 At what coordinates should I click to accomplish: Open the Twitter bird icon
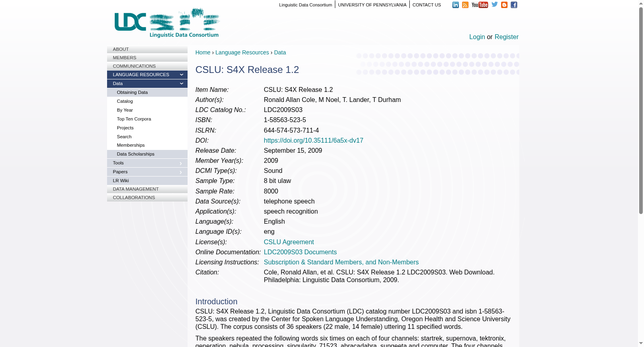pyautogui.click(x=495, y=4)
